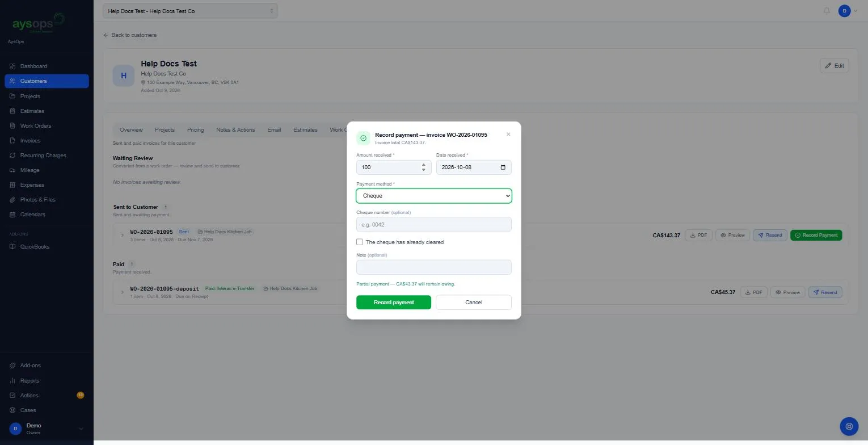Go back to customers link
Viewport: 868px width, 445px height.
[130, 35]
